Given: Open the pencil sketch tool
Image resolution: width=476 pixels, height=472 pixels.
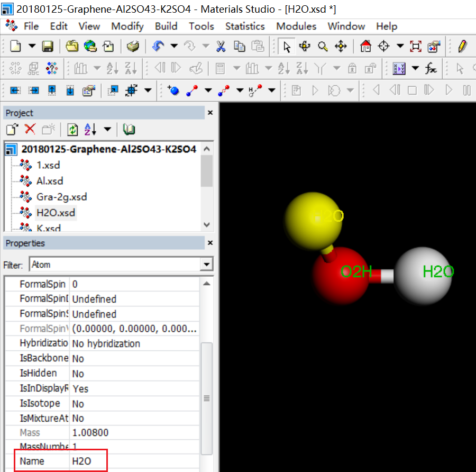Looking at the screenshot, I should click(x=462, y=46).
